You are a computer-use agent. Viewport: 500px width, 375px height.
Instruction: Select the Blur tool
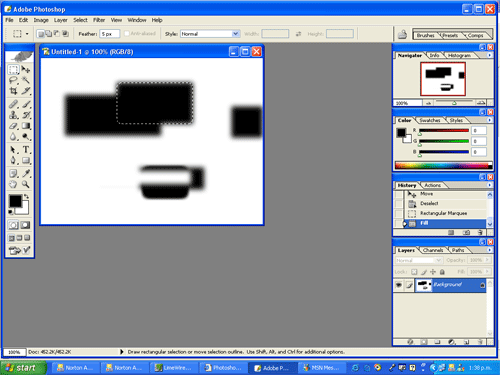click(x=13, y=136)
